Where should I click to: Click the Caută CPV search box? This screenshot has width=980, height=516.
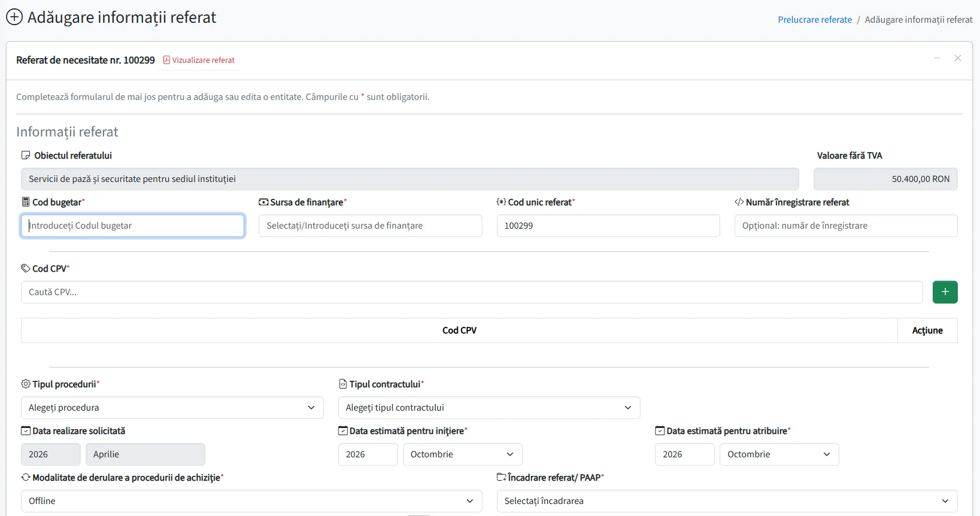pos(472,292)
